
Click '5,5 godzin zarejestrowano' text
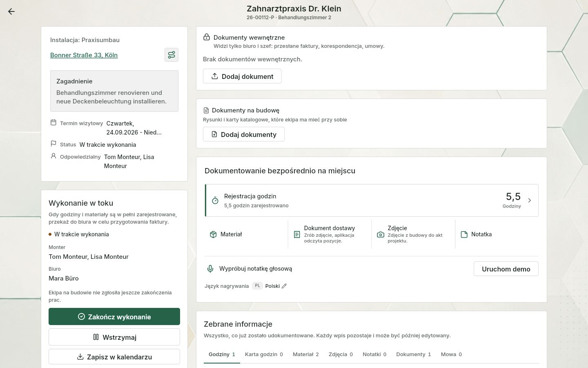point(256,206)
